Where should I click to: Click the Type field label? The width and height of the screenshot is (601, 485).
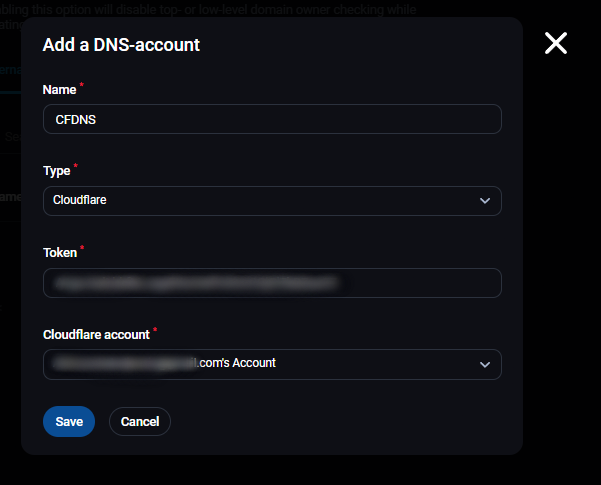tap(57, 171)
